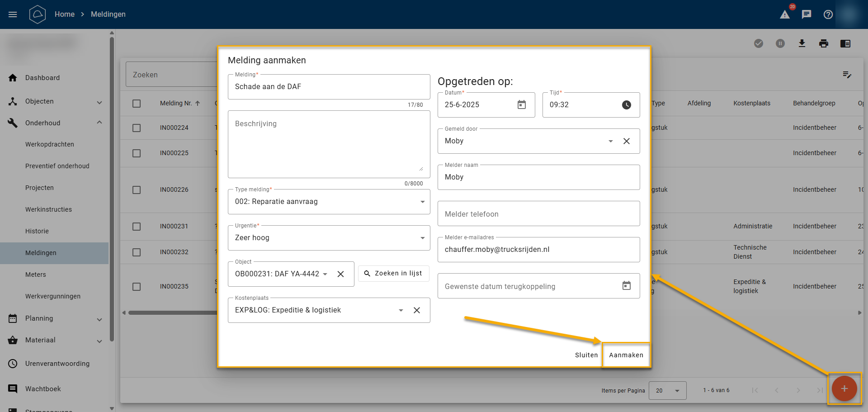The image size is (868, 412).
Task: Tick the checkbox for IN000224
Action: click(x=137, y=128)
